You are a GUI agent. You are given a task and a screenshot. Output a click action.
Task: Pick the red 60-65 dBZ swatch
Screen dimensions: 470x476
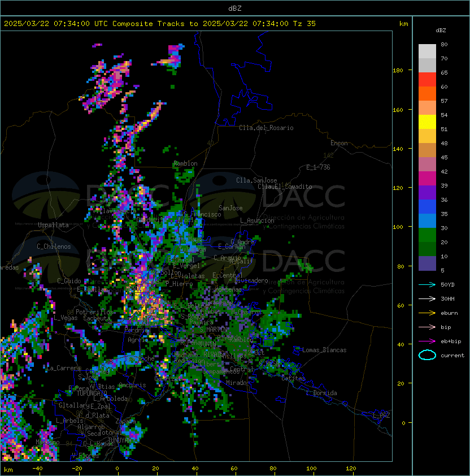pos(427,80)
